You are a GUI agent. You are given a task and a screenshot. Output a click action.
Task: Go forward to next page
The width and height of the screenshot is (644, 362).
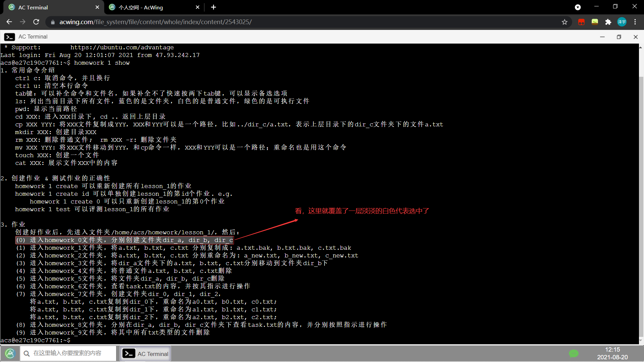click(22, 22)
